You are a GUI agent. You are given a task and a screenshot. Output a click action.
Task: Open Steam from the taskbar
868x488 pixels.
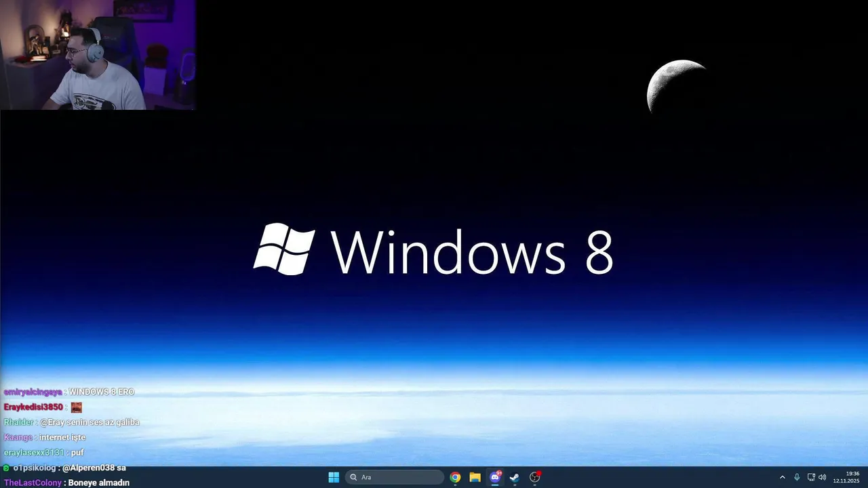(x=515, y=477)
